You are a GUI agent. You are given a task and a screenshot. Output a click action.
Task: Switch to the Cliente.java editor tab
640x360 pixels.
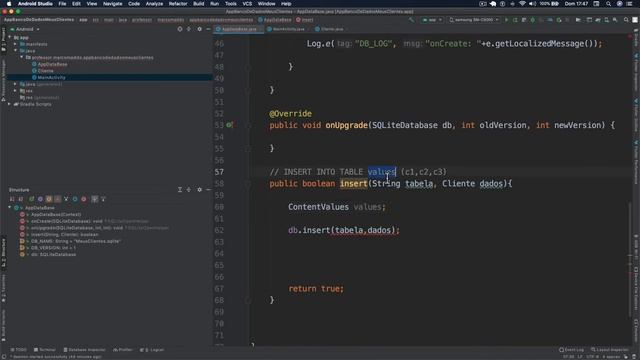coord(331,29)
